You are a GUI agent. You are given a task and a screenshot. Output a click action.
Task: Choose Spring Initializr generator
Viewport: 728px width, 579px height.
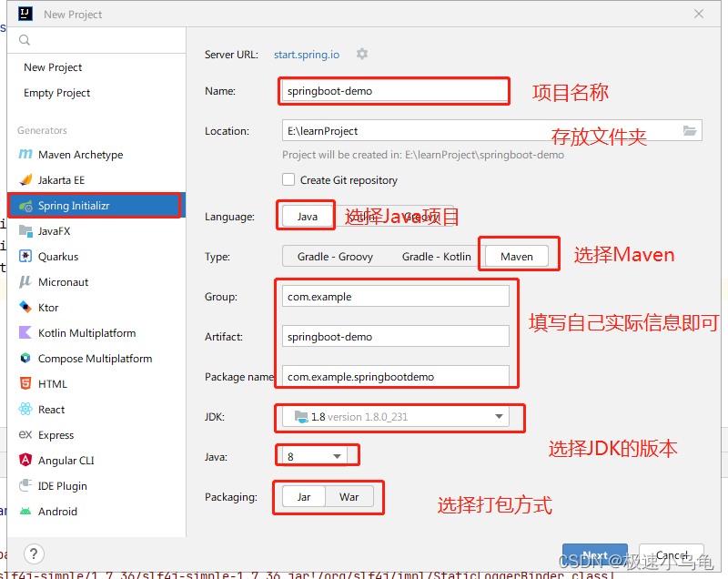click(96, 205)
